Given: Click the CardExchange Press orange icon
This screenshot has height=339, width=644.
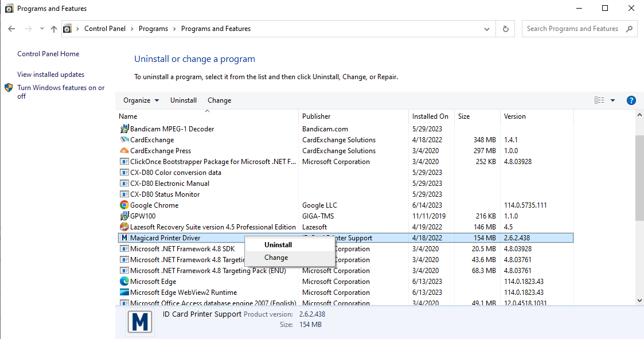Looking at the screenshot, I should 124,151.
